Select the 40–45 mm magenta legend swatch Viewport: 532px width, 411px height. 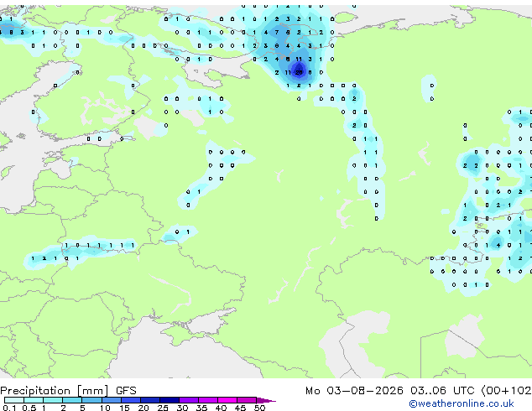(x=227, y=400)
